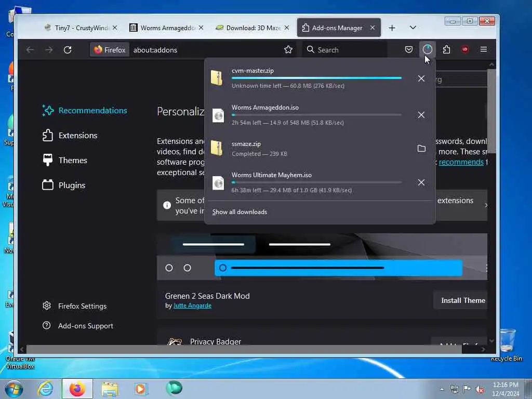Launch Internet Explorer from the taskbar
Screen dimensions: 532x399
tap(46, 389)
